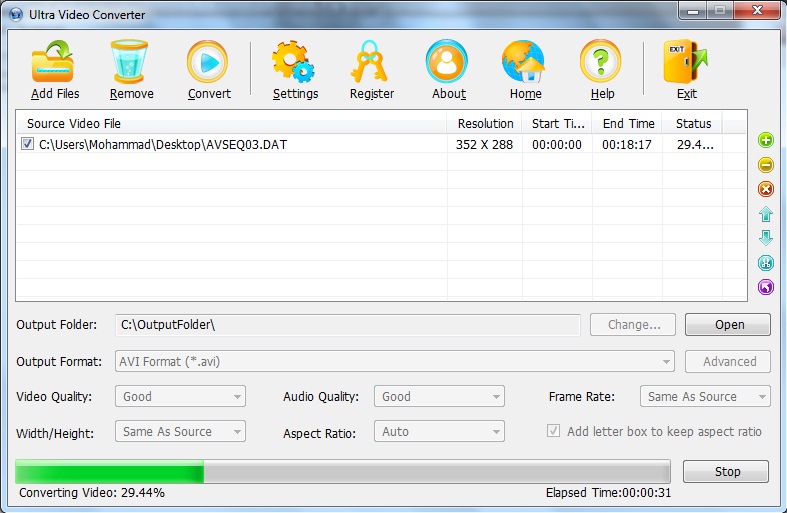Click the Open output folder button
This screenshot has width=787, height=513.
pos(728,325)
